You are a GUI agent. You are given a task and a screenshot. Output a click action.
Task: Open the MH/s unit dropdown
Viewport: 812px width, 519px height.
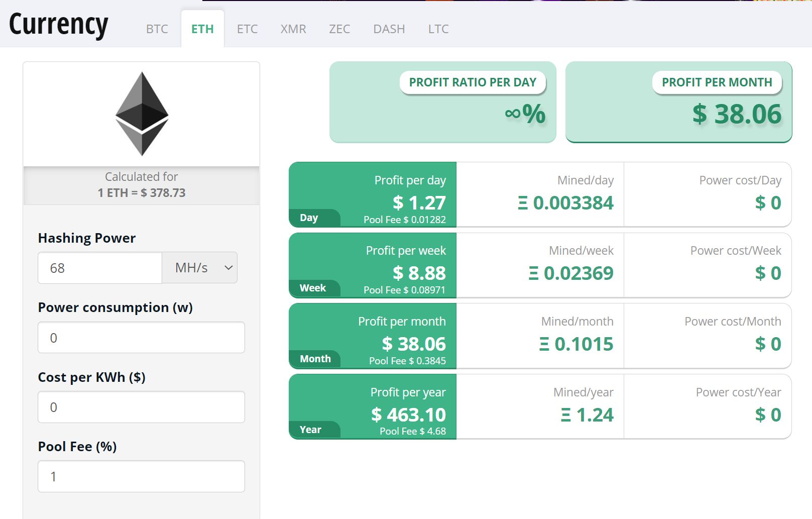pyautogui.click(x=199, y=267)
